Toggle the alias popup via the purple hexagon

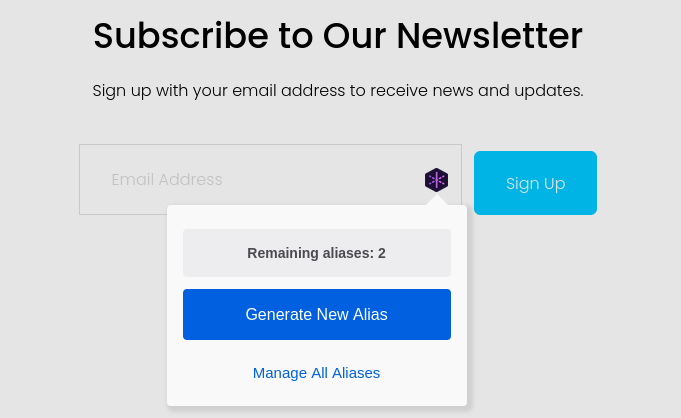(x=436, y=180)
